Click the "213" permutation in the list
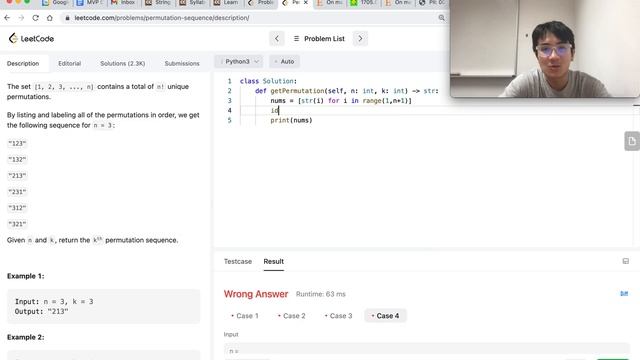Viewport: 640px width, 360px height. 17,176
